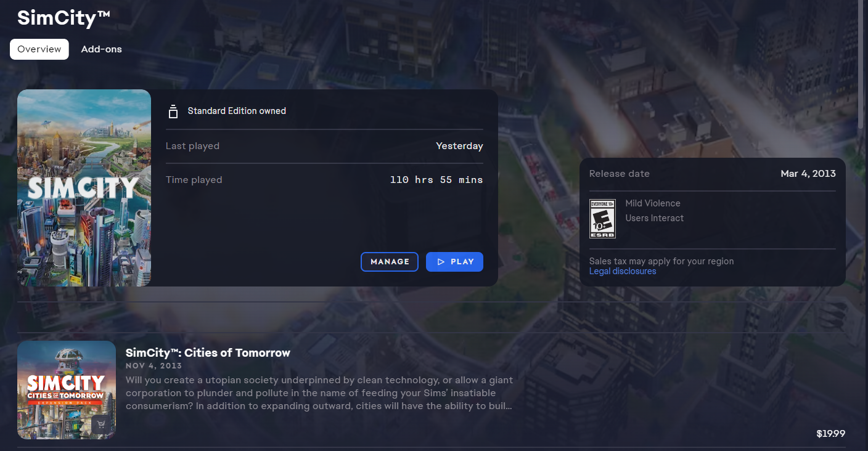Click the Mild Violence content descriptor
Screen dimensions: 868x451
click(x=653, y=203)
